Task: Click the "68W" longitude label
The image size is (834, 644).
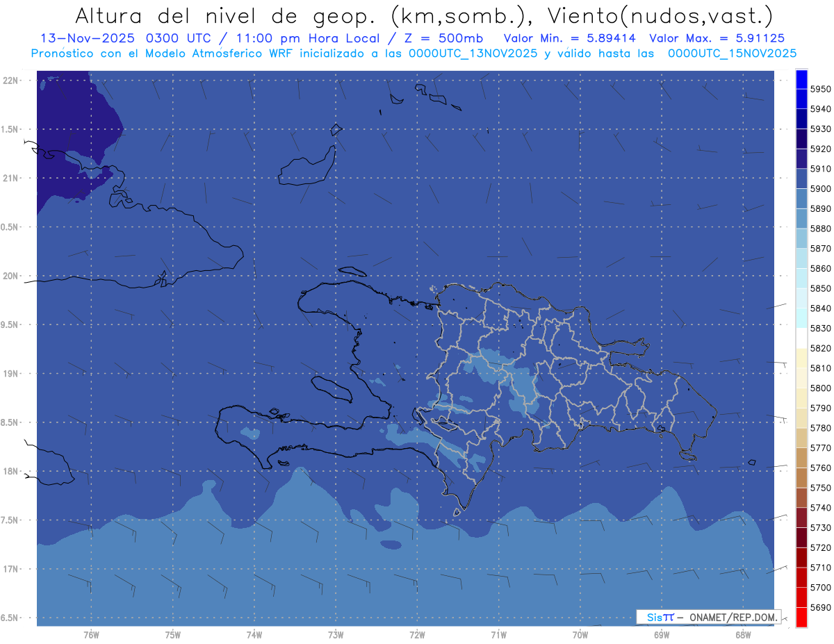Action: coord(743,635)
